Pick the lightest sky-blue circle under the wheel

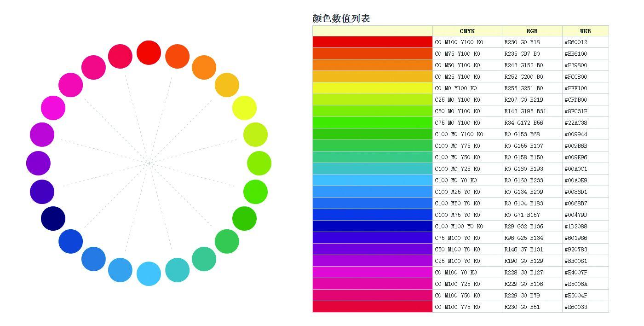[x=149, y=274]
